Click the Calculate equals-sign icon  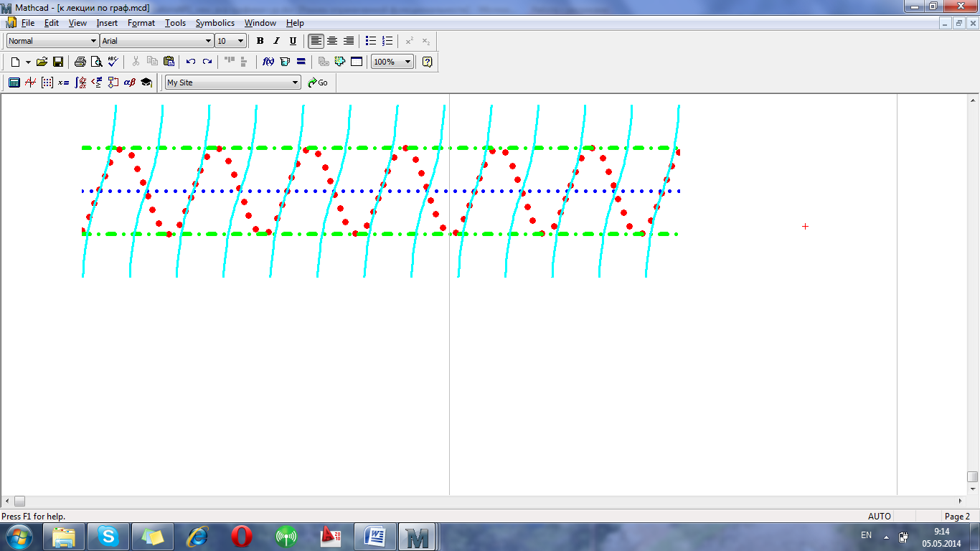tap(301, 62)
